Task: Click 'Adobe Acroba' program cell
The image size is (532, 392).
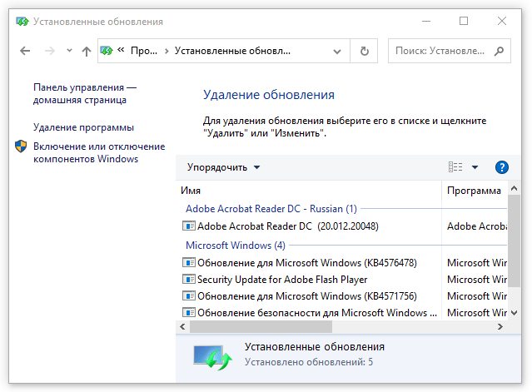Action: tap(477, 226)
